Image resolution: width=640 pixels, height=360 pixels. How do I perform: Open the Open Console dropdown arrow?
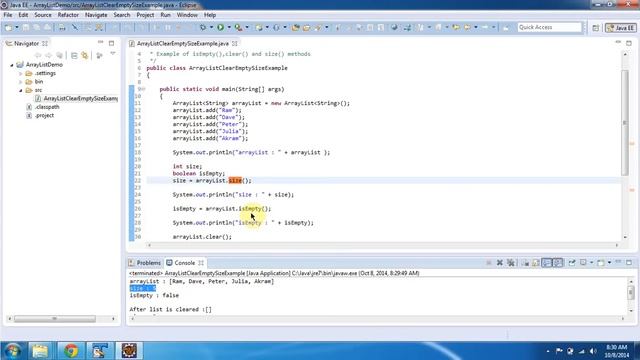tap(609, 263)
